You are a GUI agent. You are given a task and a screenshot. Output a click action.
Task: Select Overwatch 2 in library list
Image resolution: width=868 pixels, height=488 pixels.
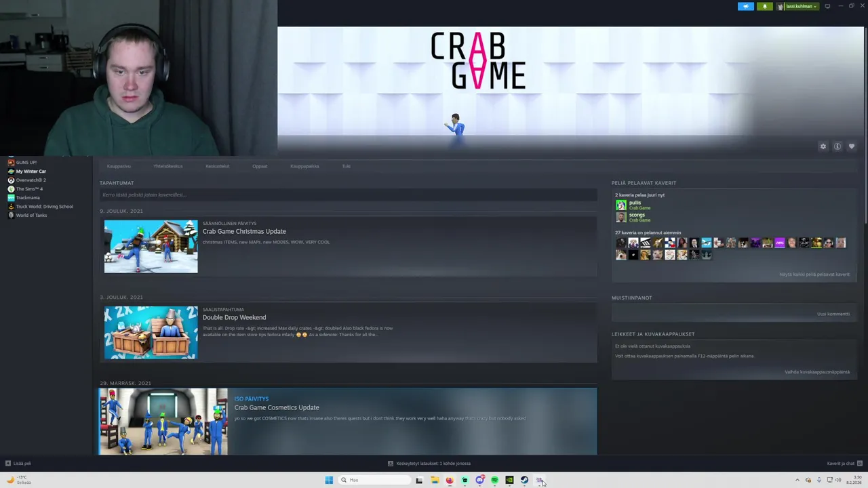(31, 180)
